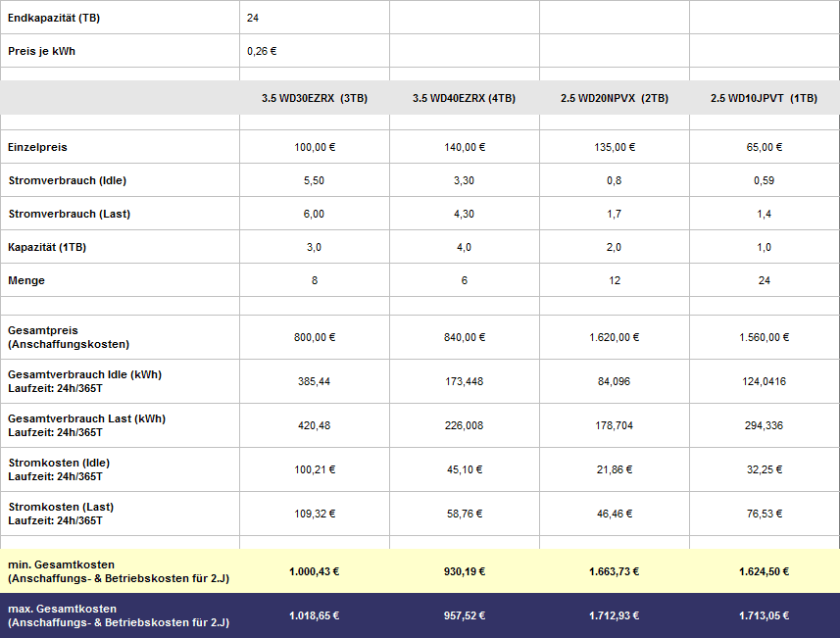Select the Menge row label

pyautogui.click(x=120, y=280)
